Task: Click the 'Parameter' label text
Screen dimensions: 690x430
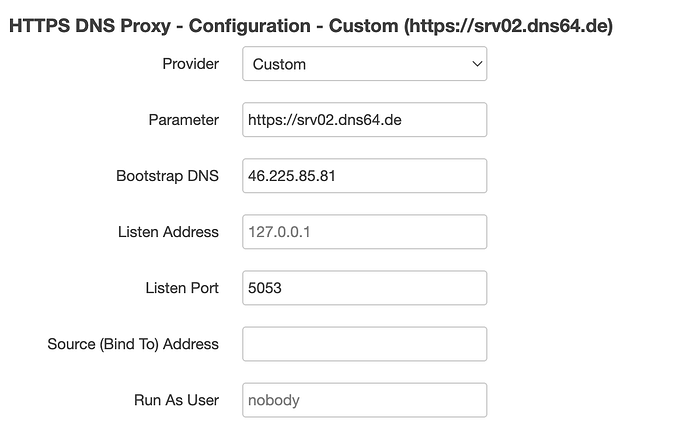Action: (183, 120)
